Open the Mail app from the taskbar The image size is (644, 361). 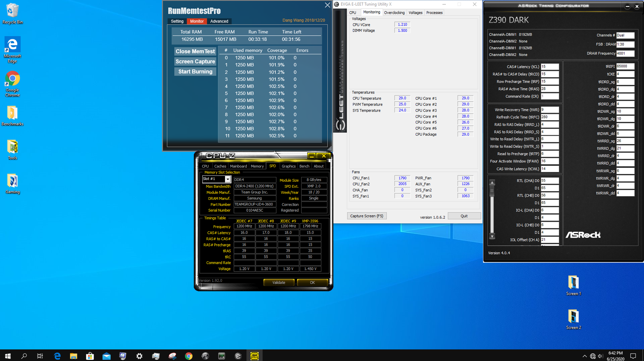(106, 356)
